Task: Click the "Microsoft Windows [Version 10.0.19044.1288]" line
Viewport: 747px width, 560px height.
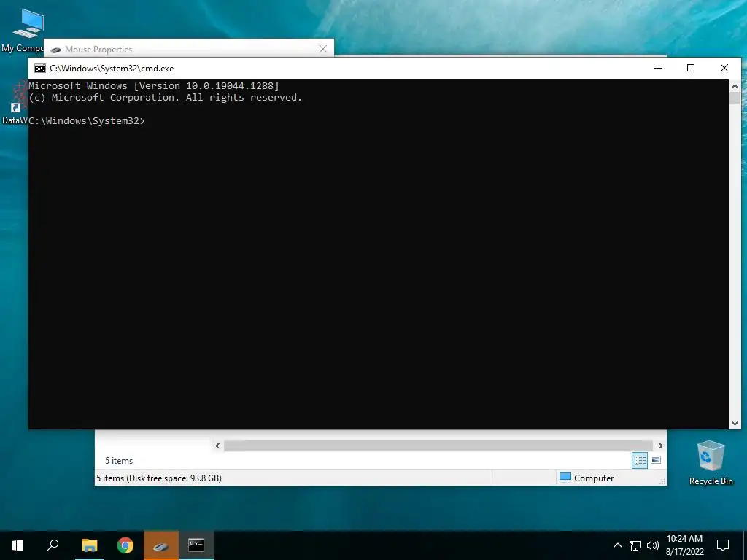Action: (x=154, y=86)
